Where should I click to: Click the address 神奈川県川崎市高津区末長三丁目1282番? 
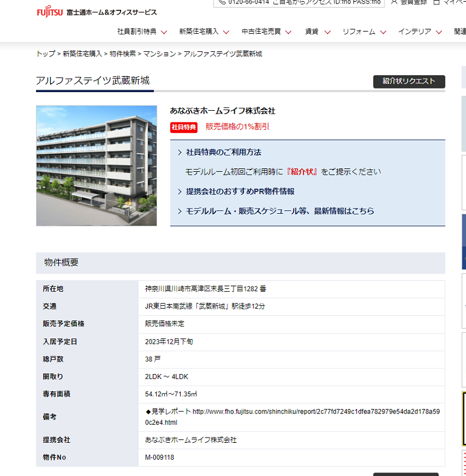click(x=206, y=289)
